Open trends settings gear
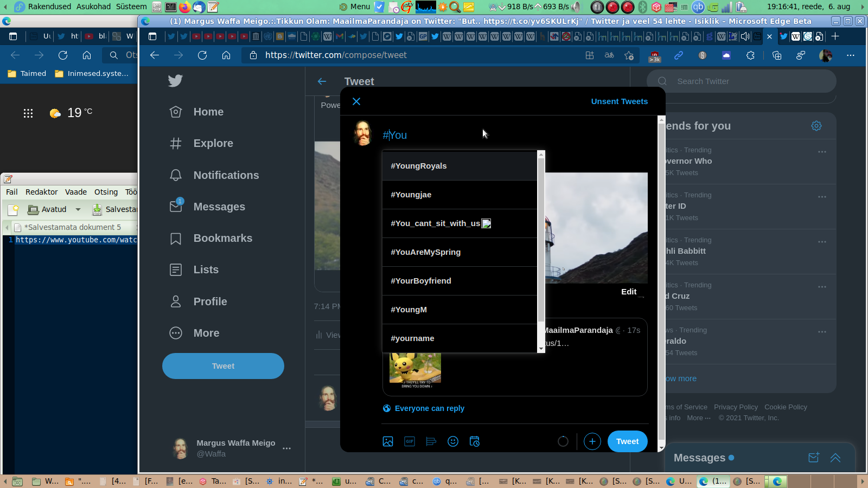This screenshot has height=488, width=868. (816, 126)
